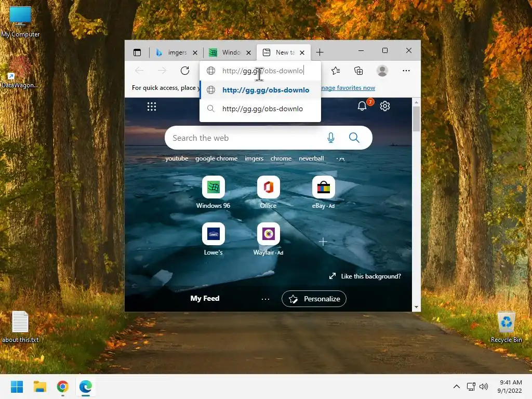Select the DataWagon desktop shortcut
Viewport: 532px width, 399px height.
coord(20,73)
